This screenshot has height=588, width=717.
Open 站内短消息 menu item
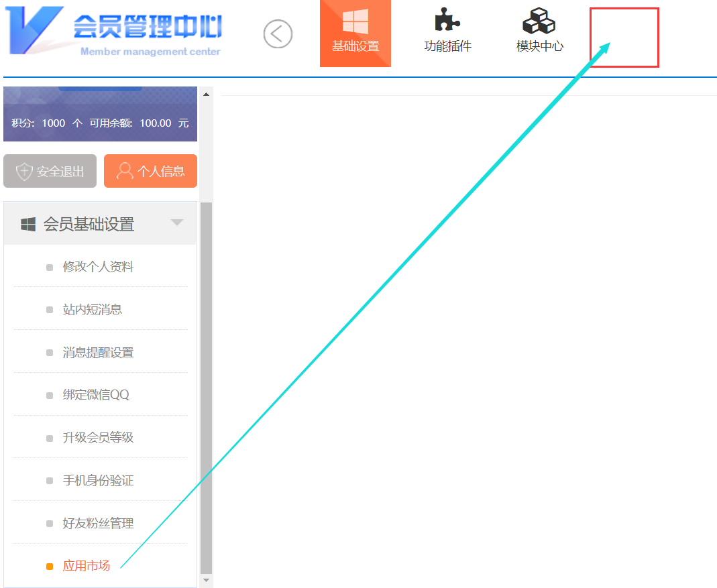point(93,310)
